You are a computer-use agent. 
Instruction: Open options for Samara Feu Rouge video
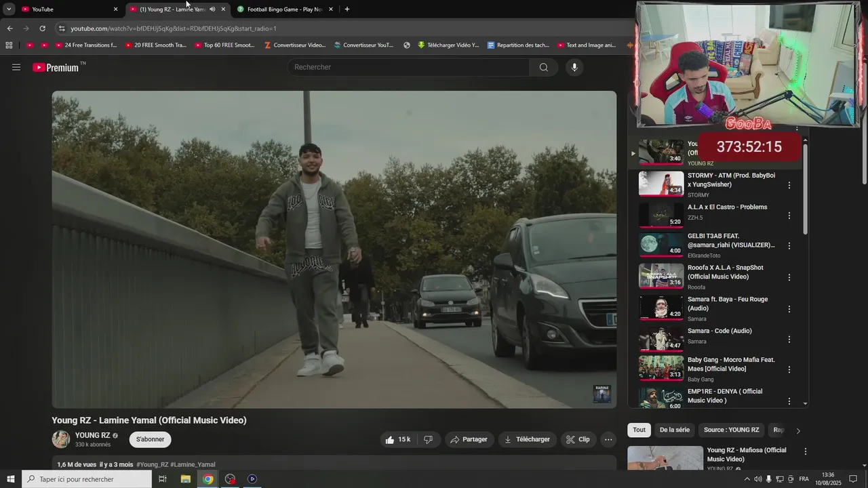pyautogui.click(x=789, y=309)
